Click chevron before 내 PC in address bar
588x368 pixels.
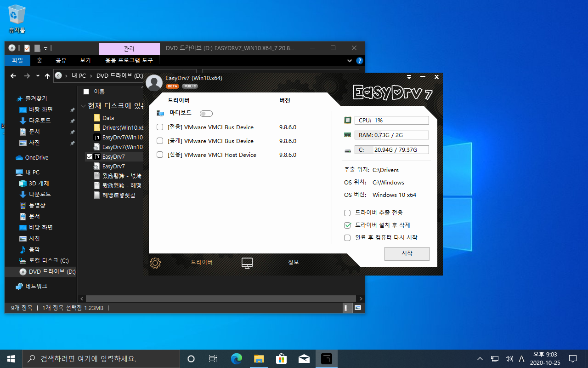(67, 76)
